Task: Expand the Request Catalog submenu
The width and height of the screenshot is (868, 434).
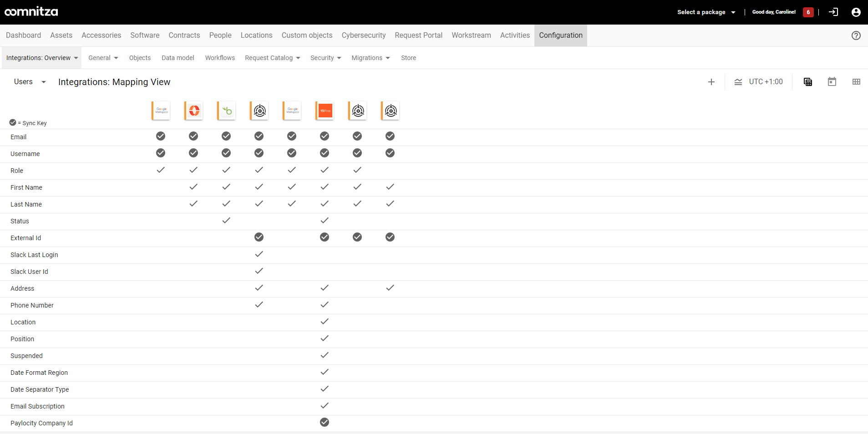Action: click(x=272, y=58)
